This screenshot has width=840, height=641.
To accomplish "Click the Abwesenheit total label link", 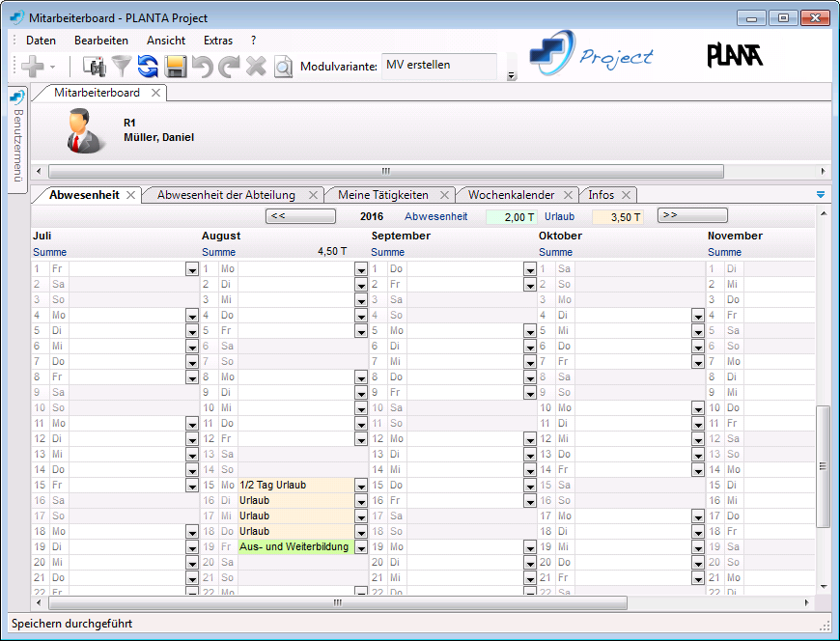I will [x=435, y=216].
